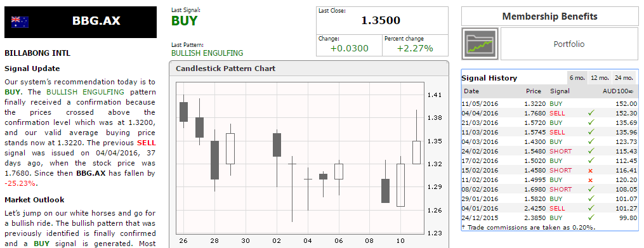Click the BUY link in Market Outlook paragraph
The width and height of the screenshot is (644, 248).
click(42, 244)
